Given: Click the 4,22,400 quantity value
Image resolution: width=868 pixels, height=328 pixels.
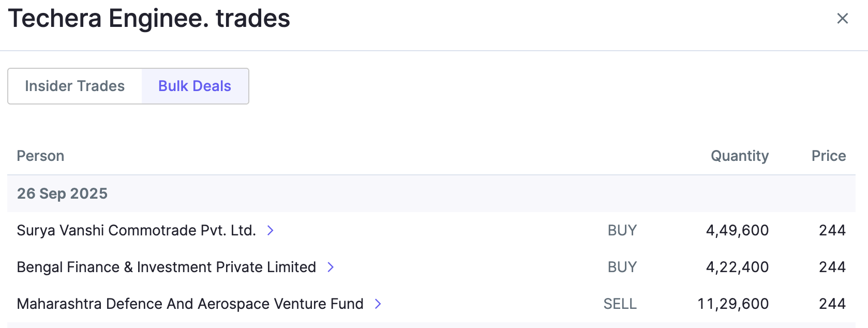Looking at the screenshot, I should coord(737,267).
